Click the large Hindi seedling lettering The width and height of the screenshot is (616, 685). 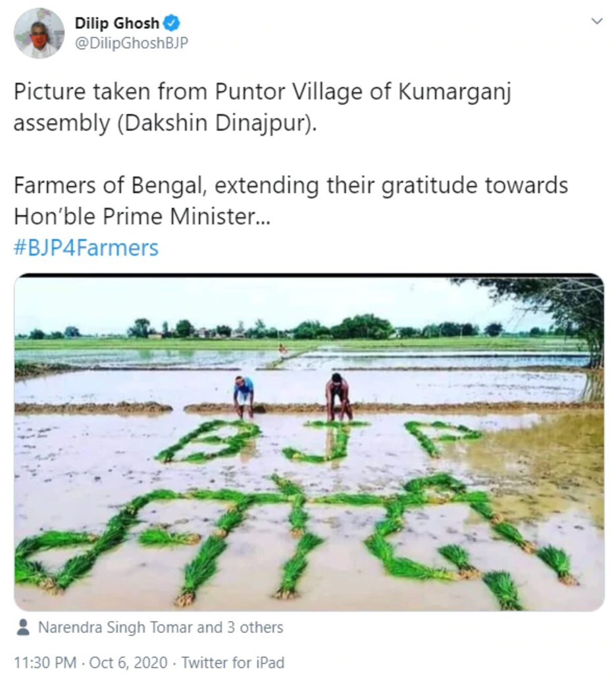tap(297, 541)
